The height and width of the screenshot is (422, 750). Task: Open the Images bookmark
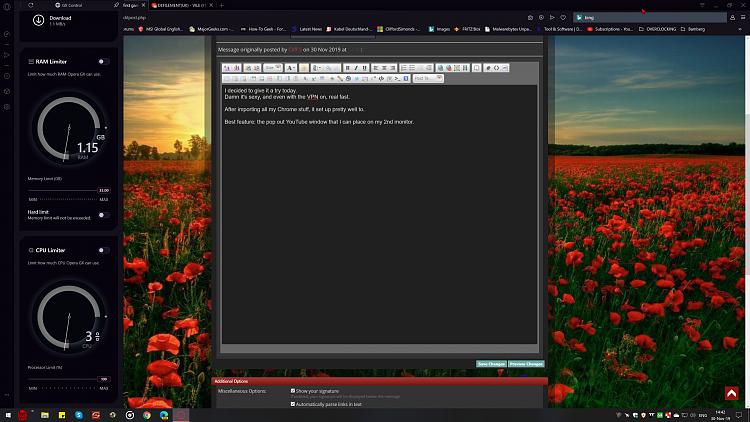(x=439, y=29)
